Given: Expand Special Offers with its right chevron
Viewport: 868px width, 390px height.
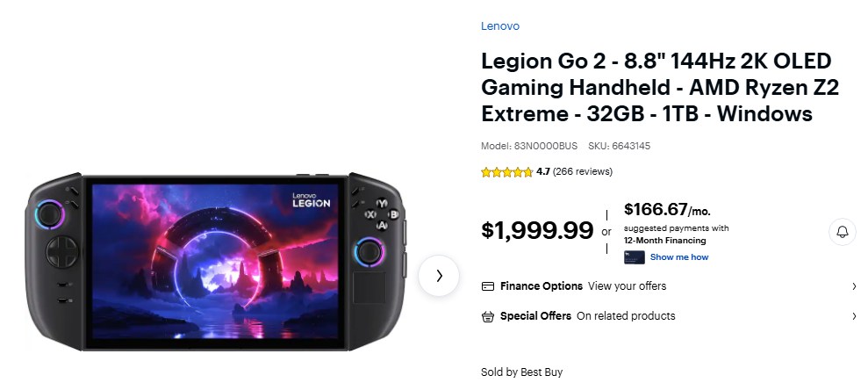Looking at the screenshot, I should [x=854, y=316].
